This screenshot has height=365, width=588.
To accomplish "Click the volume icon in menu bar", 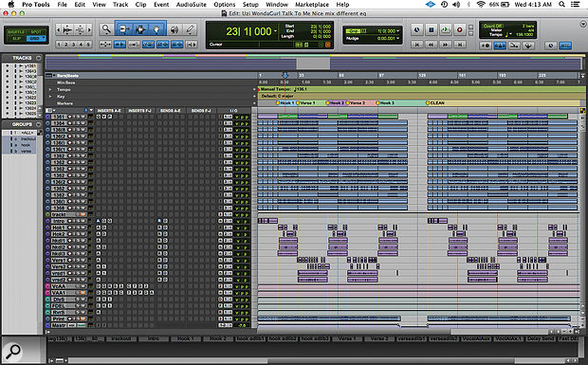I will (x=456, y=5).
